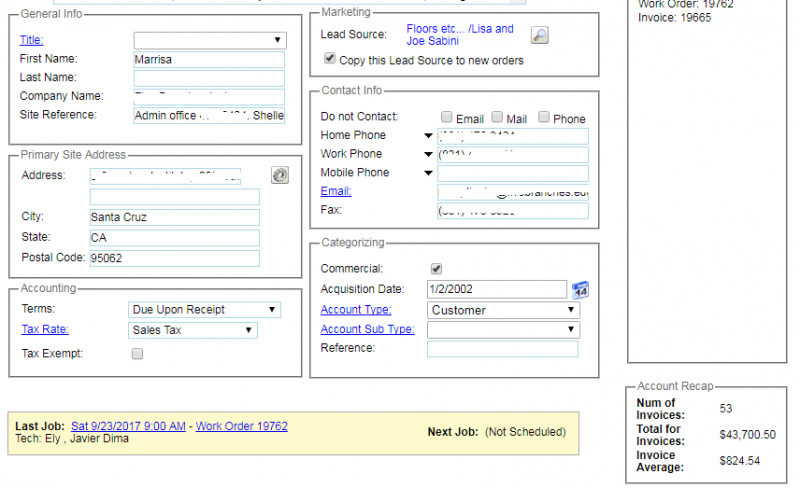Open the Acquisition Date calendar icon
The height and width of the screenshot is (488, 800).
581,289
